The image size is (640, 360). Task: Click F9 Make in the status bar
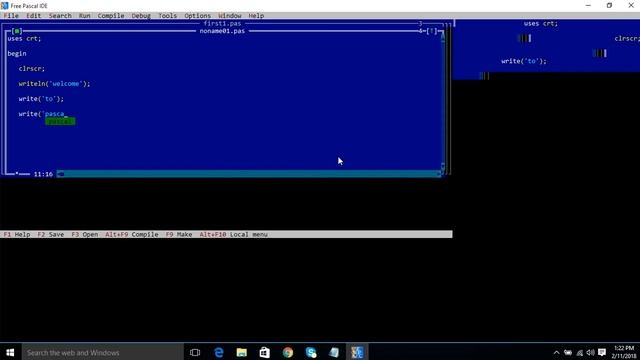[179, 234]
